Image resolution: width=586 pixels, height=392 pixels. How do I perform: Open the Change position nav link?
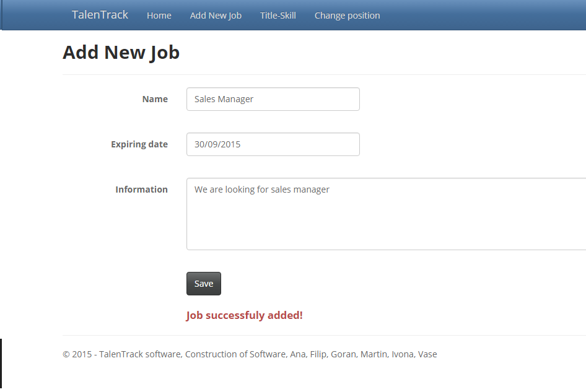coord(347,15)
